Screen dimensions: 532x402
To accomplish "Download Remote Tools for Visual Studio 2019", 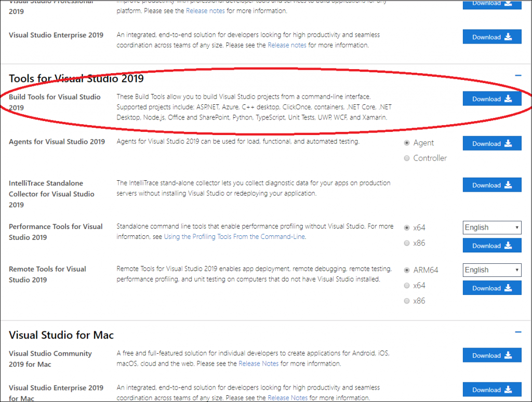I will [492, 288].
